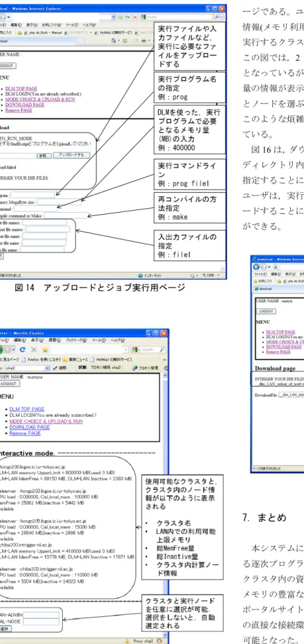Open MODE CHOICE & UPLOAD & RUN in upload window

[x=40, y=99]
